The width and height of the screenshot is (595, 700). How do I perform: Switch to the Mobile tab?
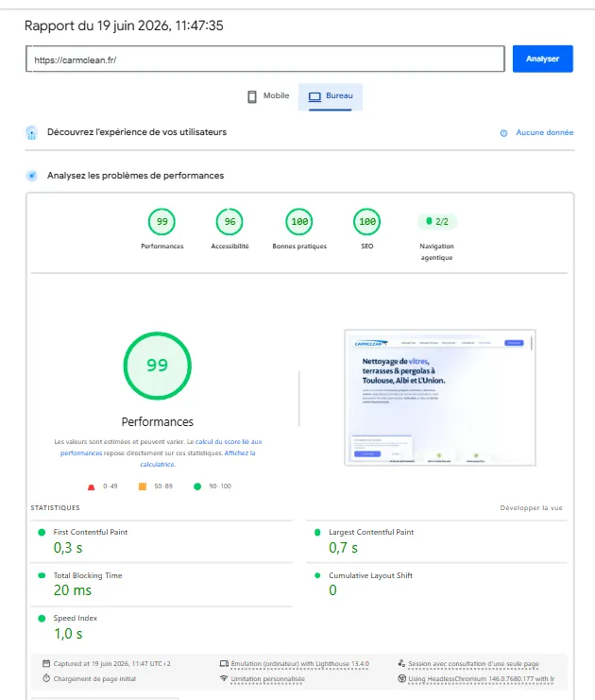pos(269,96)
